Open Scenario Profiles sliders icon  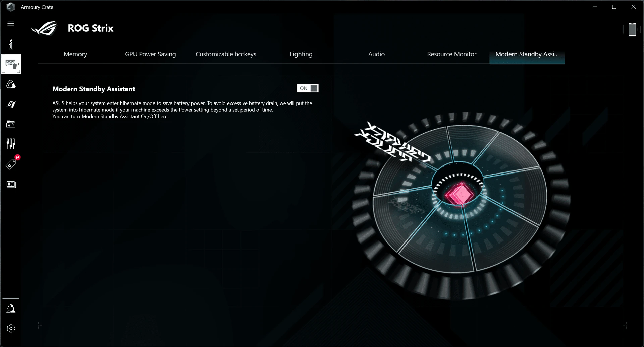pyautogui.click(x=11, y=144)
